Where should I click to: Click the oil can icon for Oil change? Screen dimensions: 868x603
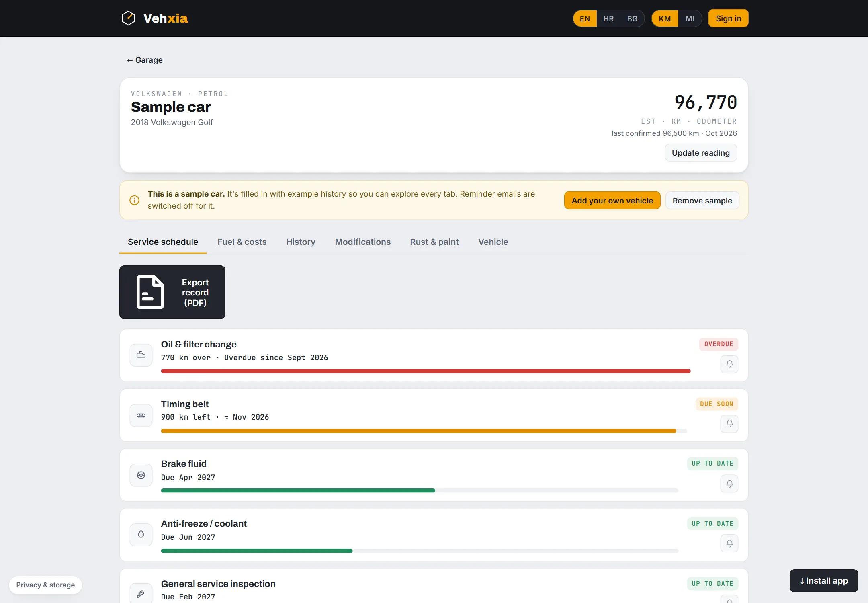point(141,355)
